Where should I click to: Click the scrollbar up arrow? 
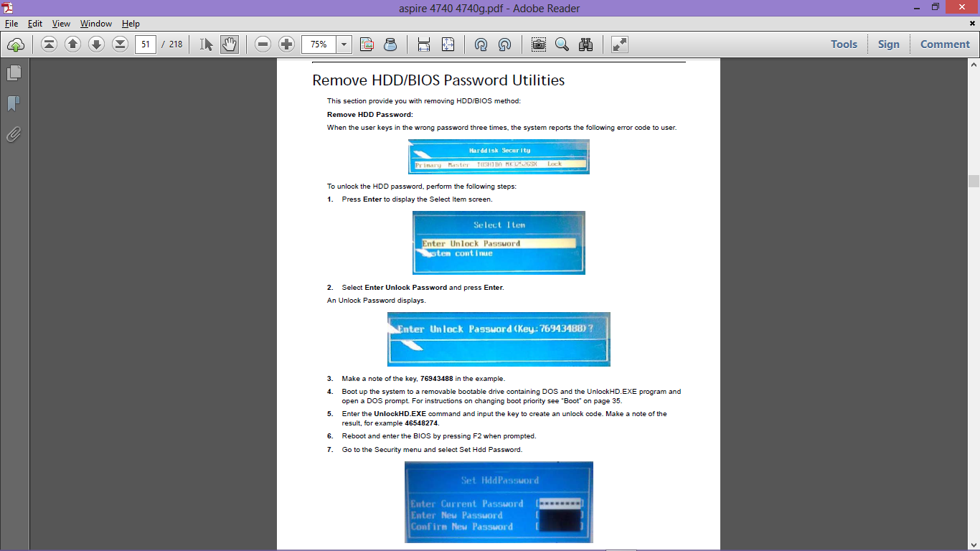(974, 64)
